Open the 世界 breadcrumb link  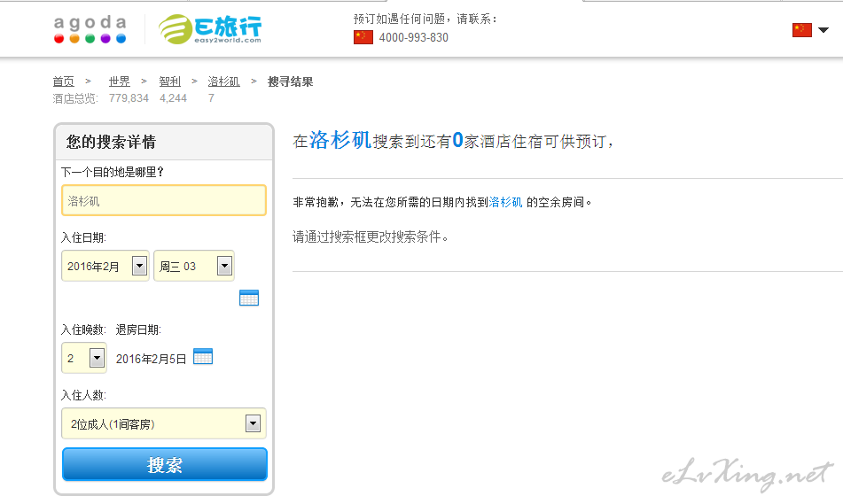tap(120, 81)
